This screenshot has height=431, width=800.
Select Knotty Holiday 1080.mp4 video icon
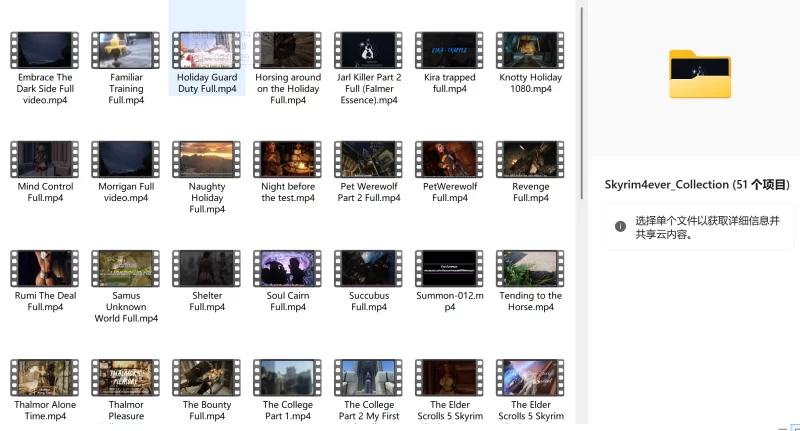530,50
